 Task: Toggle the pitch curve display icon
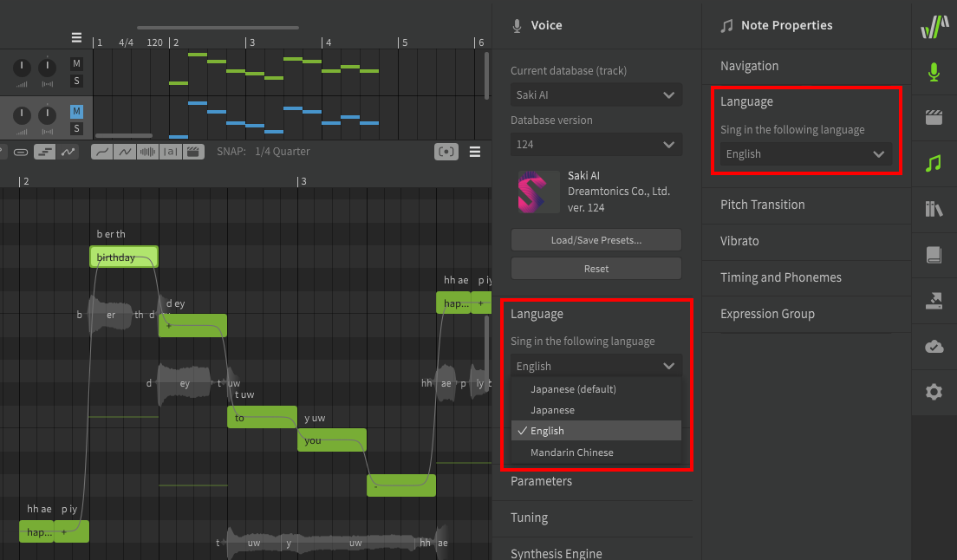[x=102, y=152]
